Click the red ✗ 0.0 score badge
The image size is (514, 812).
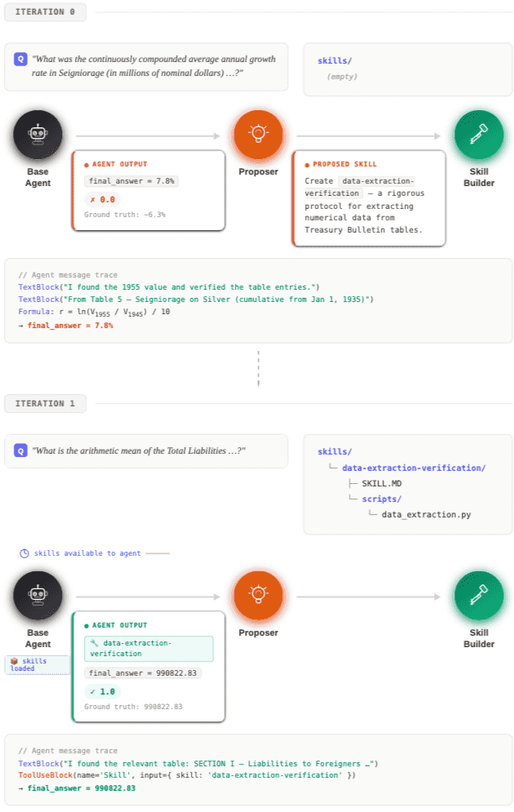[104, 199]
